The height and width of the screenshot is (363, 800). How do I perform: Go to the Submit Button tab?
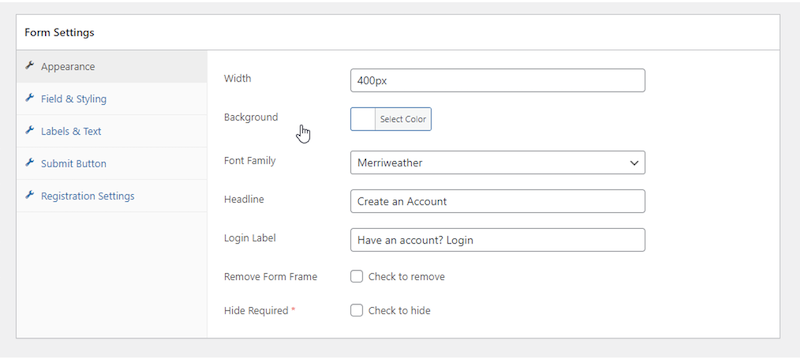112,163
